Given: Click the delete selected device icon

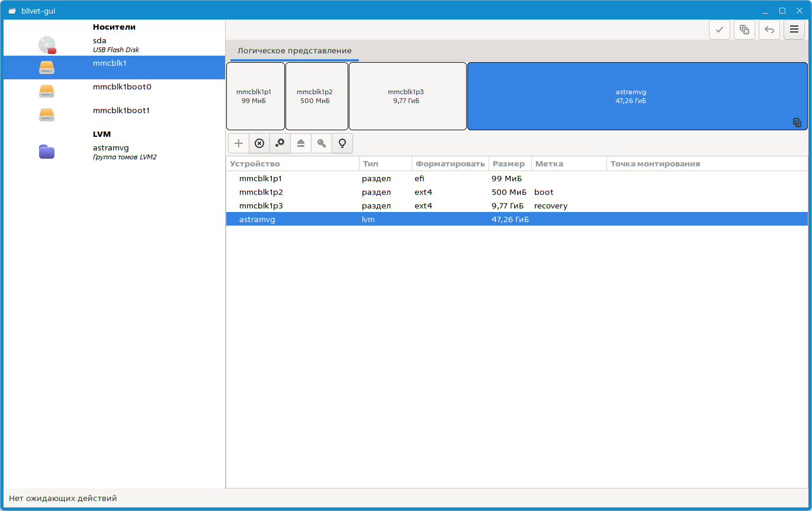Looking at the screenshot, I should [259, 143].
